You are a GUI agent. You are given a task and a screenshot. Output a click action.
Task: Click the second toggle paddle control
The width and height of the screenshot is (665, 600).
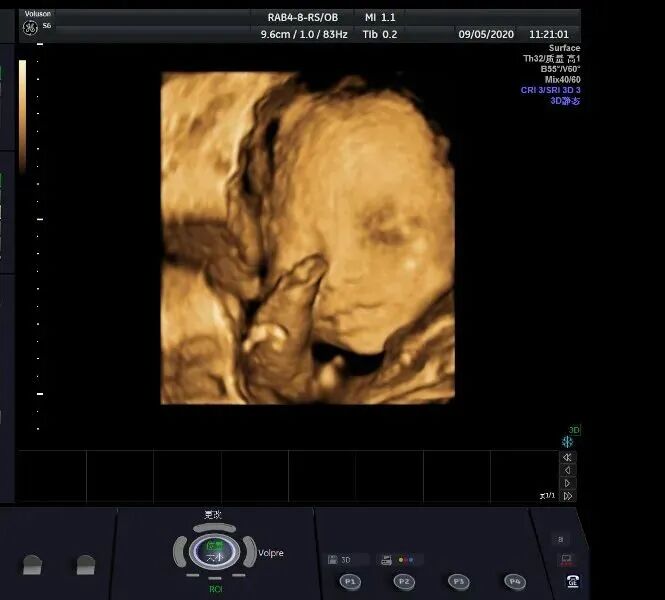[x=86, y=564]
